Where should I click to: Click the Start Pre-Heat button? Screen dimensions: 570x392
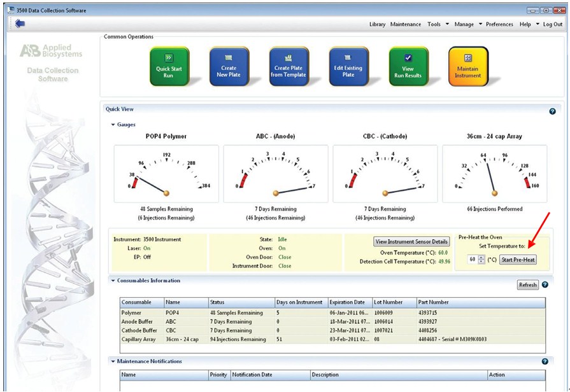tap(519, 260)
